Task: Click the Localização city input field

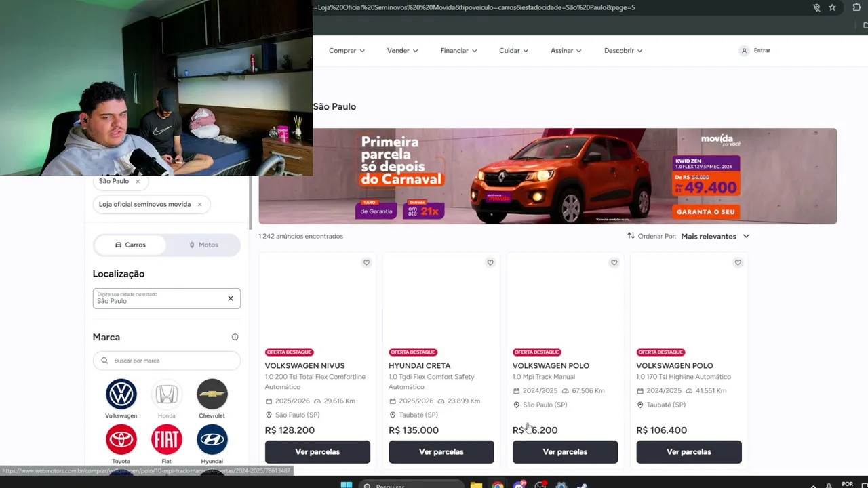Action: tap(167, 298)
